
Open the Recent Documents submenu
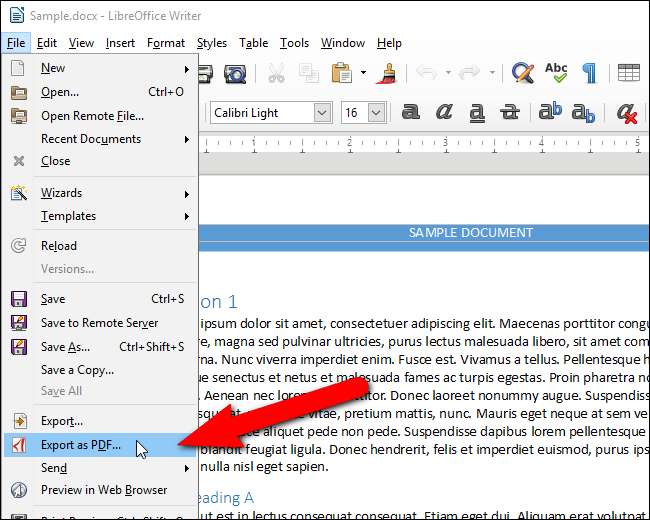90,139
